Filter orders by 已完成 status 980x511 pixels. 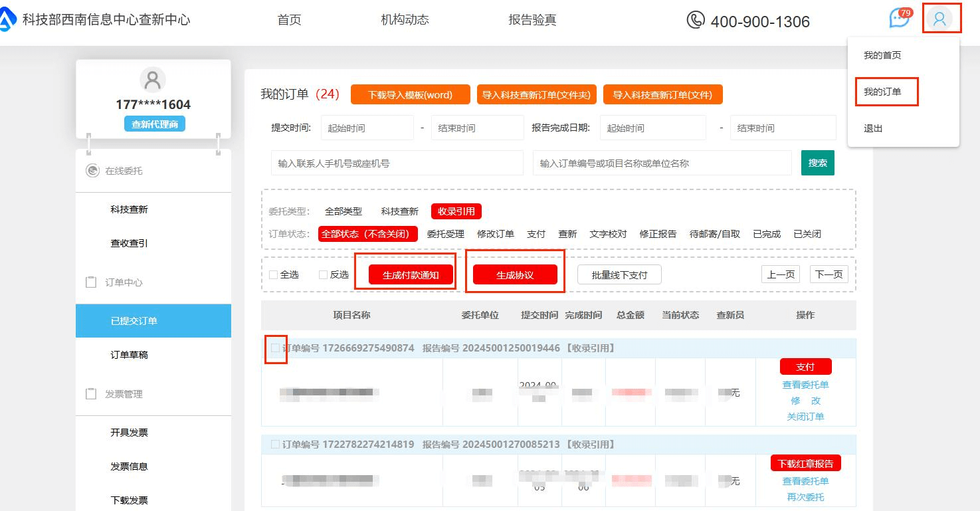[767, 234]
